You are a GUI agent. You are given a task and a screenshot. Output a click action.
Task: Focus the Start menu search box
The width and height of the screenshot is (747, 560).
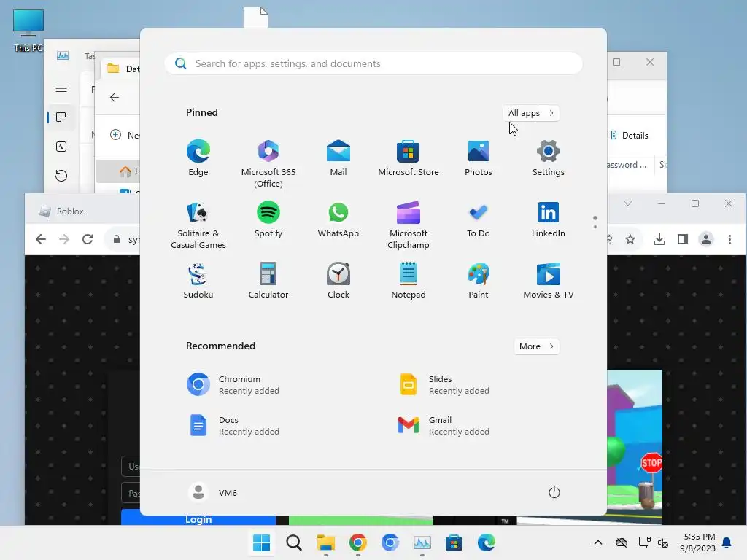pyautogui.click(x=373, y=63)
